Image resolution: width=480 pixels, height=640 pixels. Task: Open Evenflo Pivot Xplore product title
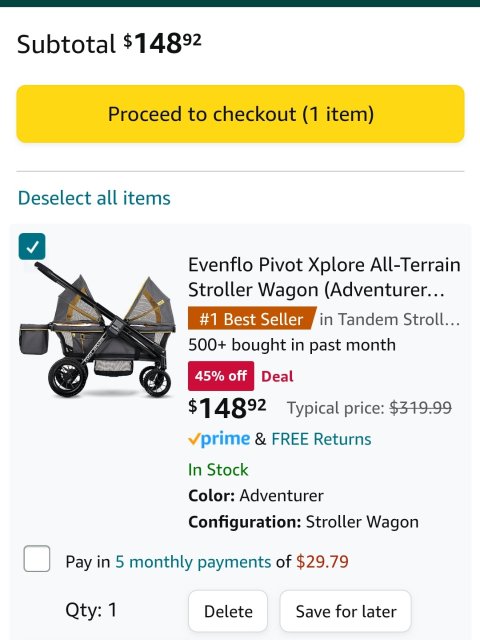[x=324, y=277]
